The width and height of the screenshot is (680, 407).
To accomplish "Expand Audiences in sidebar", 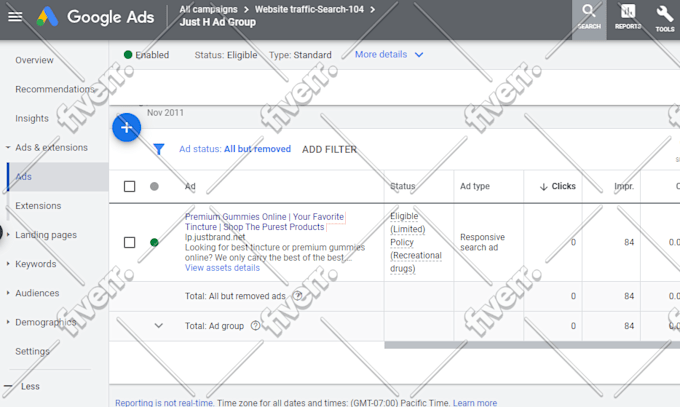I will click(8, 293).
